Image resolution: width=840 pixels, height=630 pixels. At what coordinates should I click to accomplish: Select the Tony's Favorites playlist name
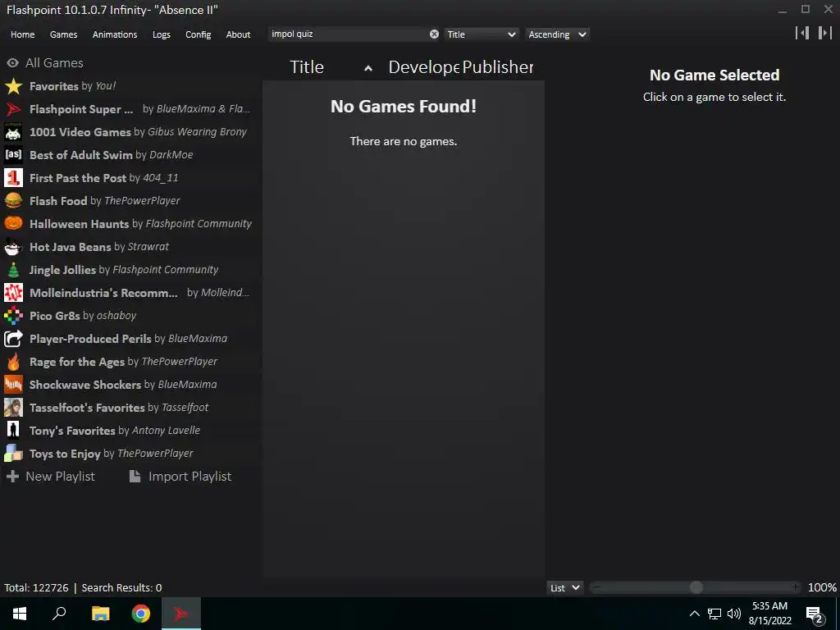(72, 431)
